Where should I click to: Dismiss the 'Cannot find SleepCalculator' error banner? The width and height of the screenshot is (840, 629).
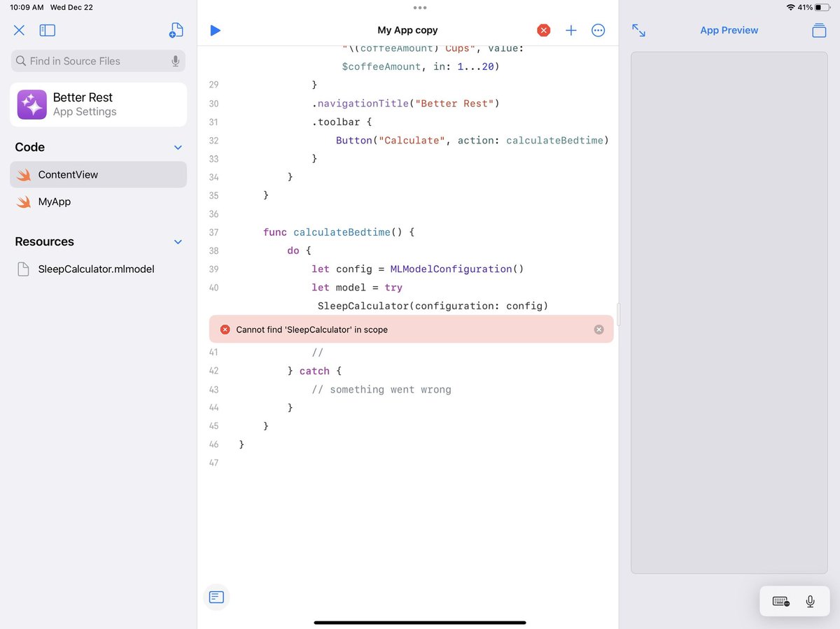click(x=598, y=329)
